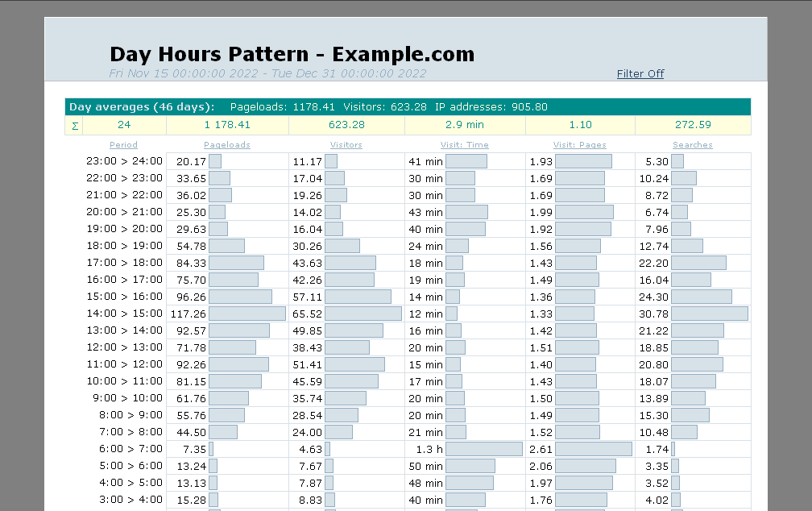Click the 272.59 searches total cell
812x511 pixels.
(692, 125)
